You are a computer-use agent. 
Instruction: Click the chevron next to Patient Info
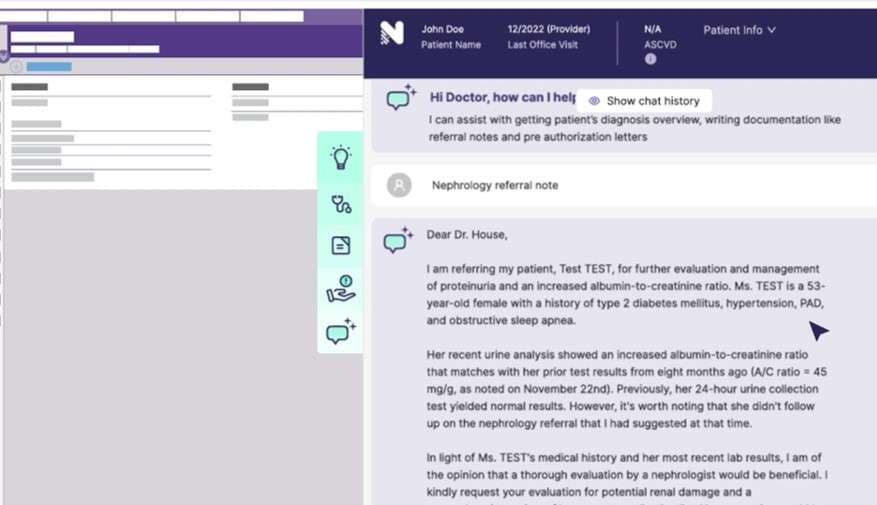(771, 30)
